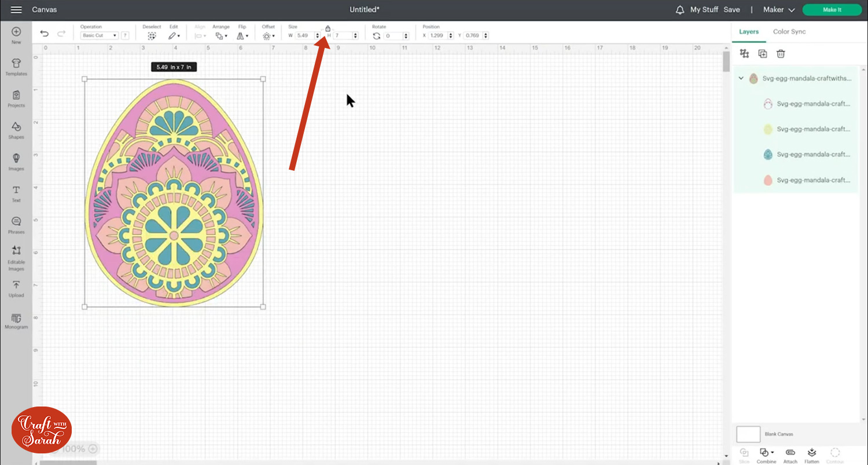Screen dimensions: 868x465
Task: Open Templates from the left sidebar
Action: [x=16, y=67]
